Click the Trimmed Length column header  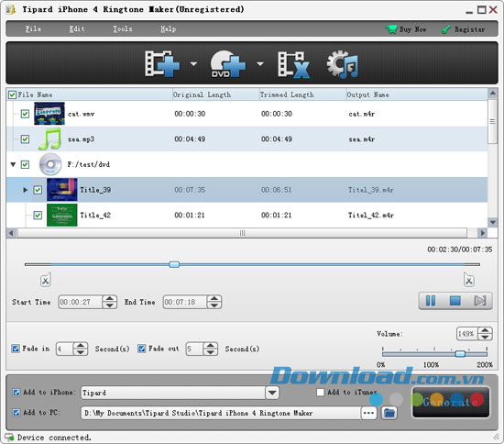tap(302, 94)
